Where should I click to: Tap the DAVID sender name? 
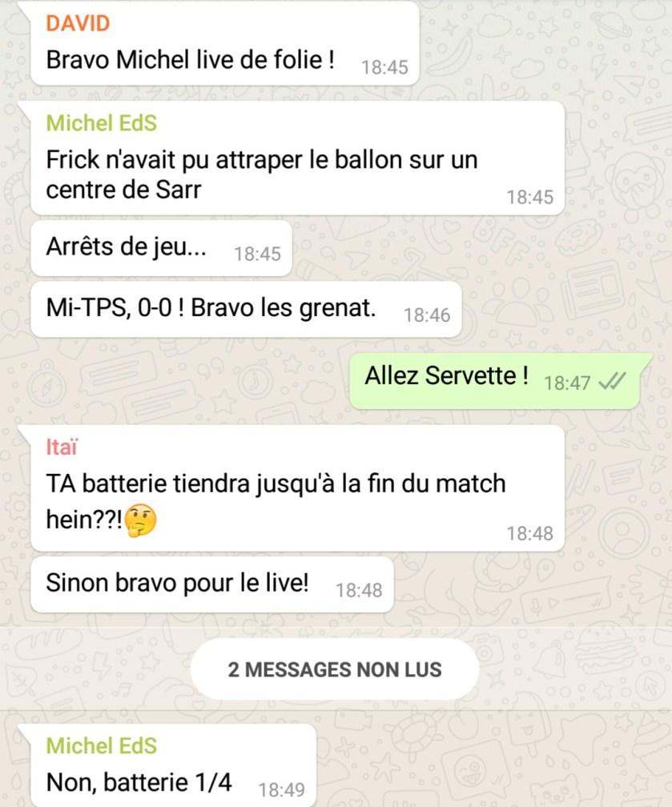78,24
